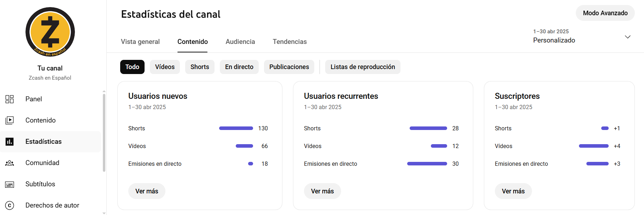Image resolution: width=644 pixels, height=215 pixels.
Task: Open the Derechos de autor copyright icon
Action: [10, 205]
